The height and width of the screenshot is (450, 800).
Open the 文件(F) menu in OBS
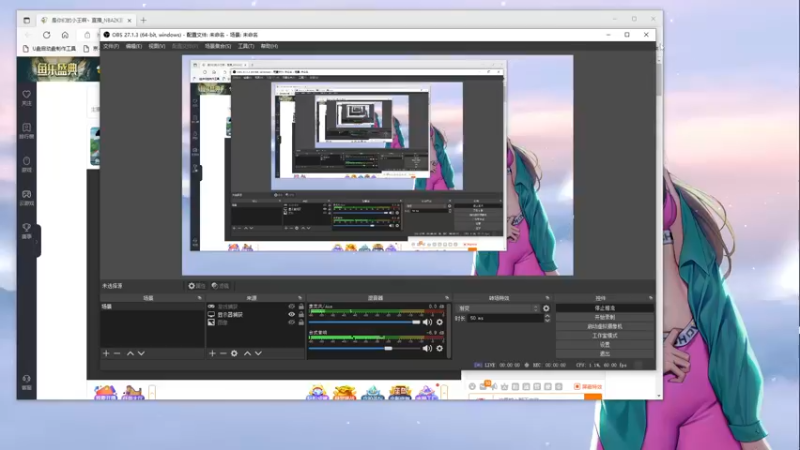(x=111, y=46)
